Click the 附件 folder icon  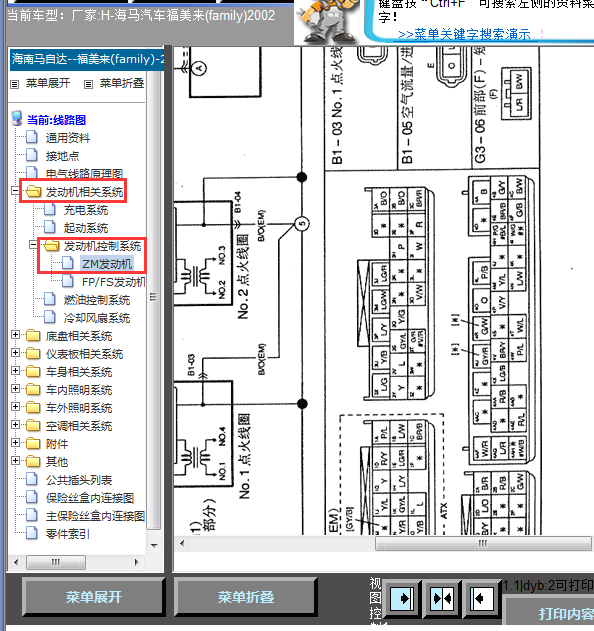[33, 443]
